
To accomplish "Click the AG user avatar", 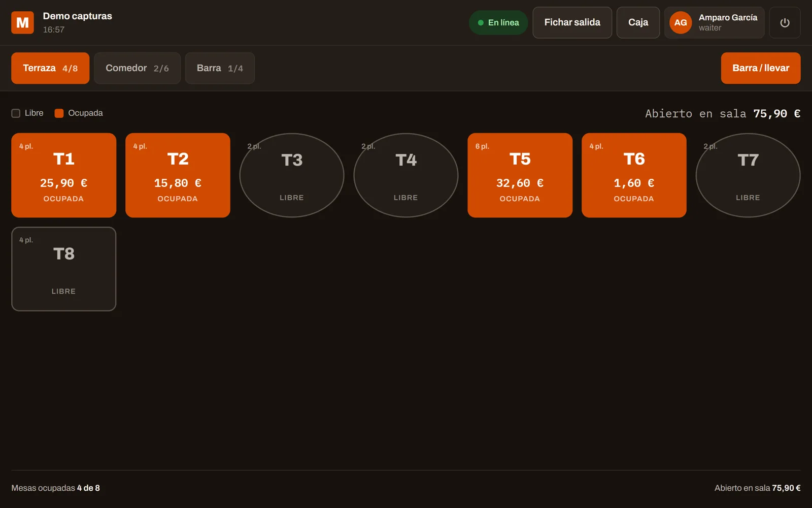I will pos(681,22).
